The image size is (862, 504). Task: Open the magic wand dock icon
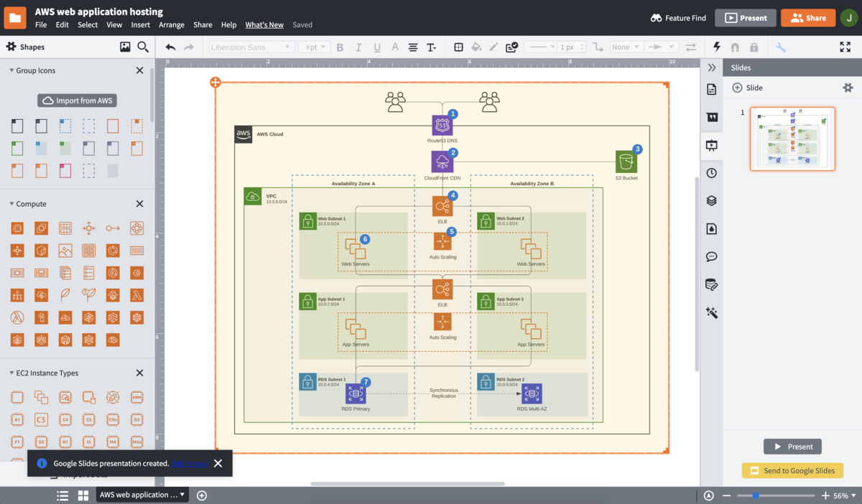[x=712, y=313]
